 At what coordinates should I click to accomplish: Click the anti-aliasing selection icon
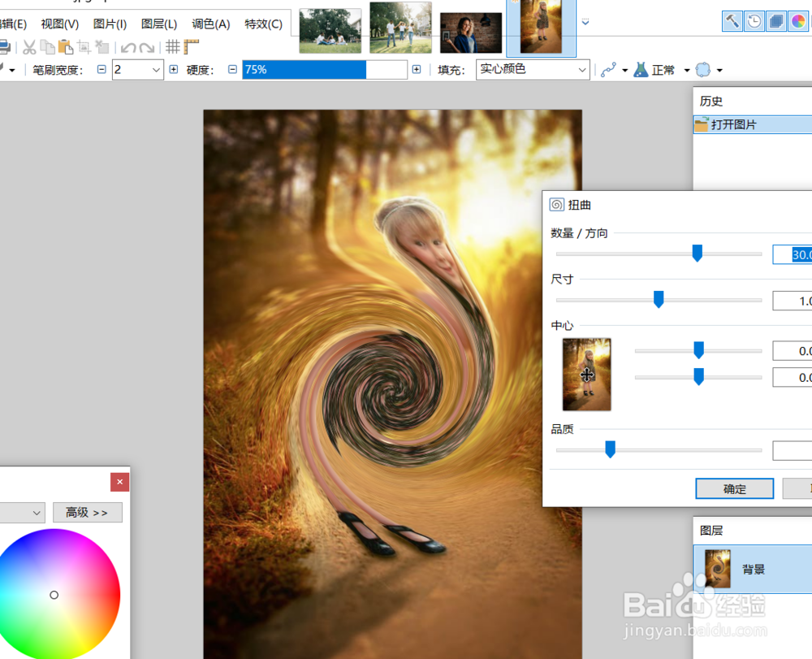pyautogui.click(x=702, y=69)
